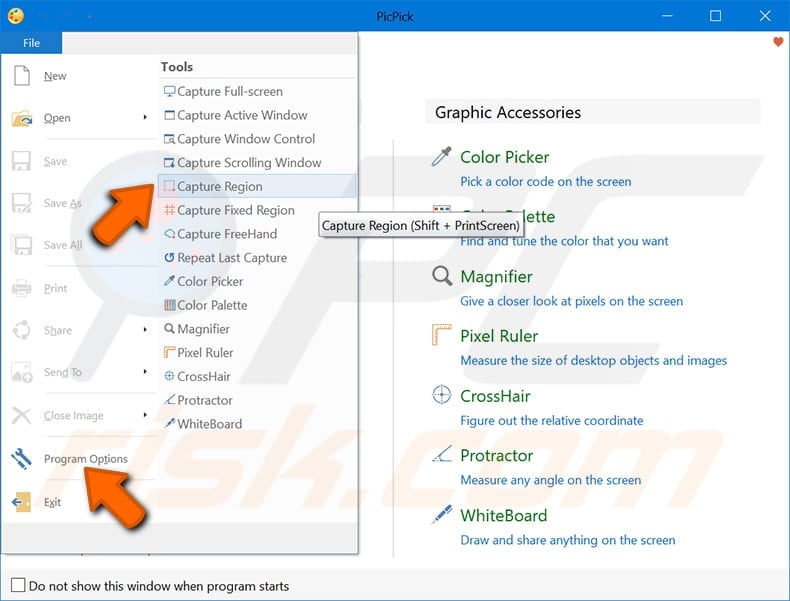Click 'Figure out the relative coordinate' text

point(552,420)
